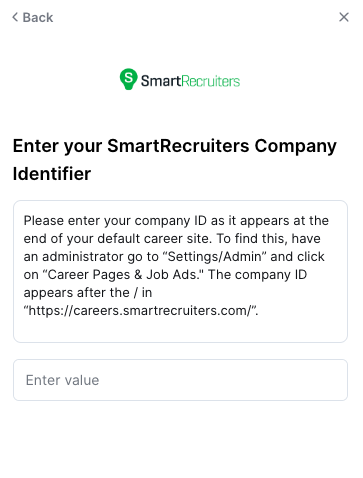Click the "Career Pages & Job Ads" phrase

122,275
